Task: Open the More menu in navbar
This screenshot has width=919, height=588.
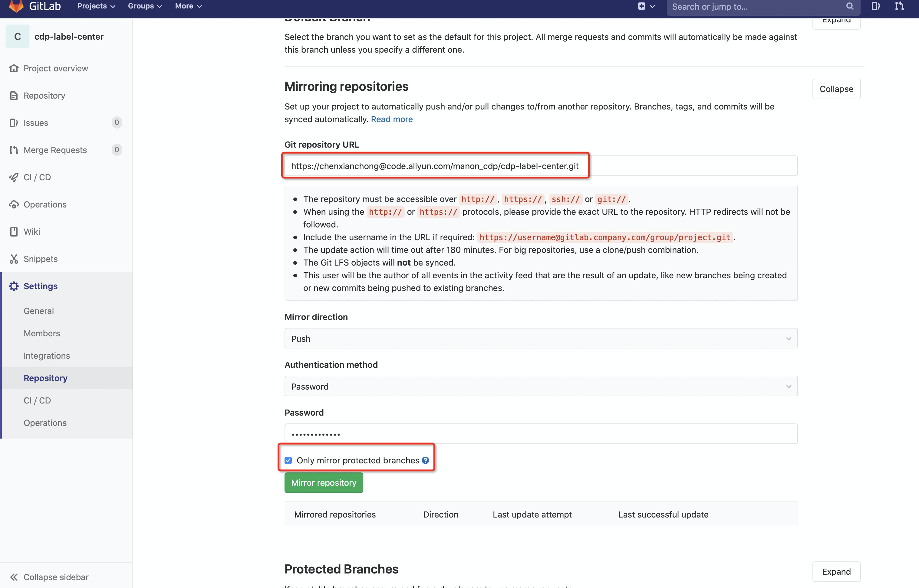Action: coord(188,6)
